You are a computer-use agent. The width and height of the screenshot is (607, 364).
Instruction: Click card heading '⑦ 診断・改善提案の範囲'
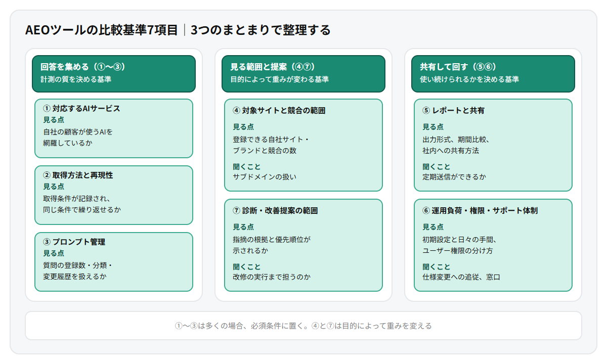(x=275, y=210)
